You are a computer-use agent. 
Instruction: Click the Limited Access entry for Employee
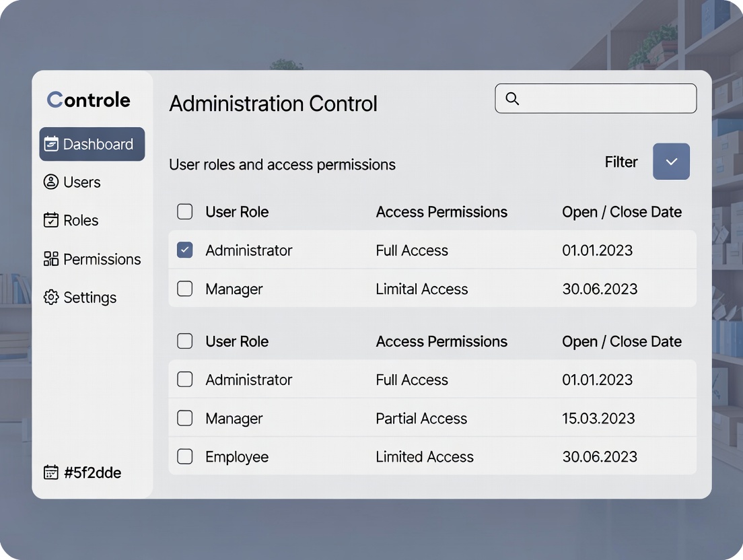(x=424, y=456)
